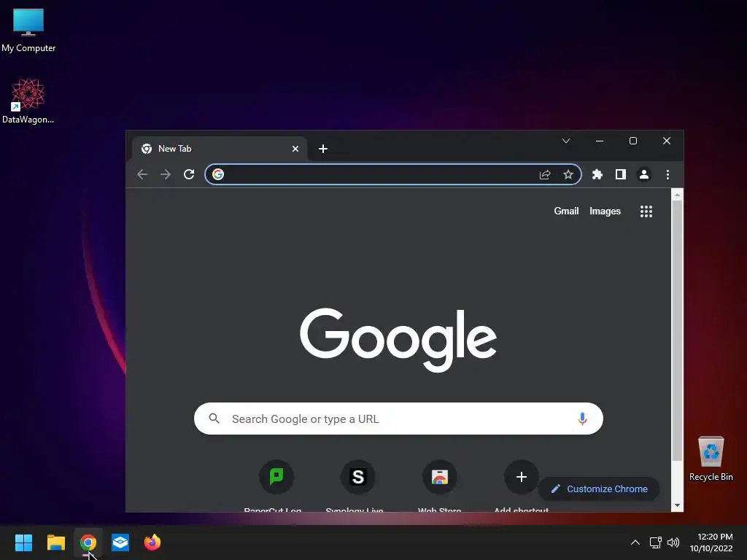Select the Recycle Bin icon
The image size is (747, 560).
[711, 459]
